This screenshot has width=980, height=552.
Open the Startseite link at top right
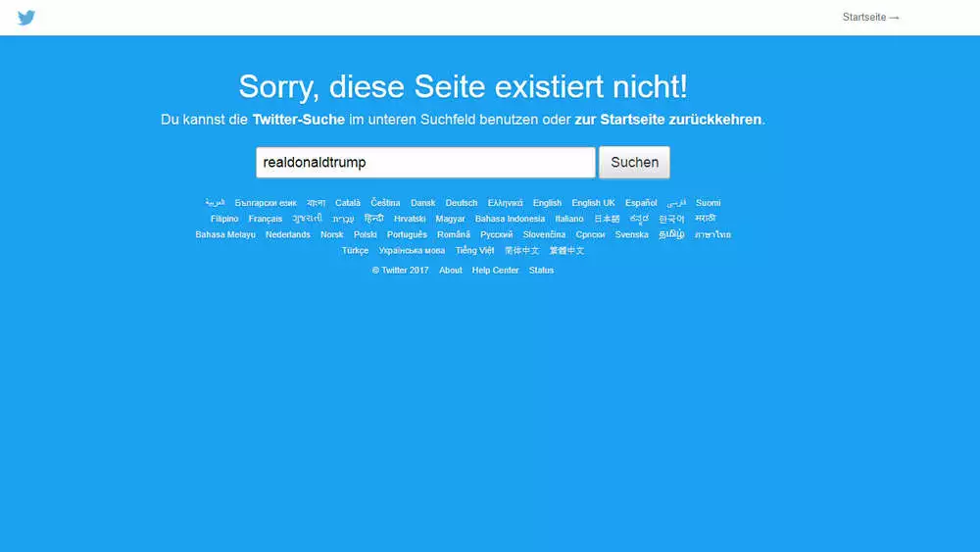(x=870, y=18)
